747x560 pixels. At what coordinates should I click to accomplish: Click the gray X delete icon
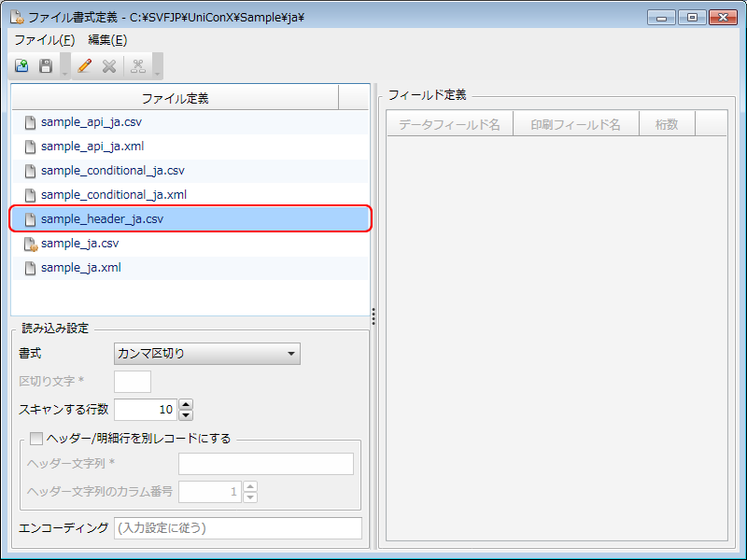point(109,66)
